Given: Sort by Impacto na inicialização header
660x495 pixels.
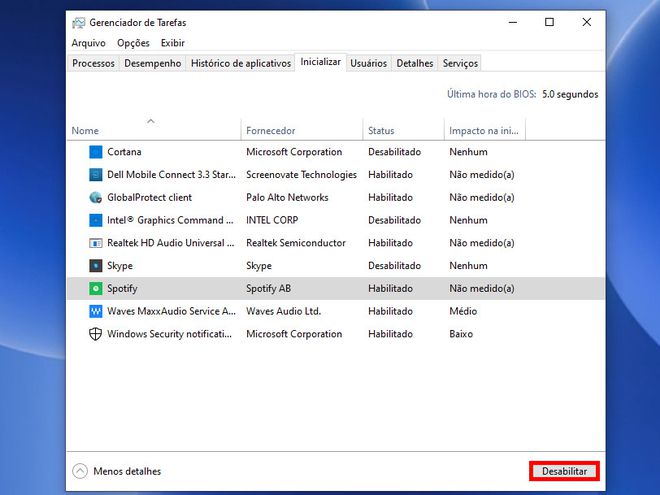Looking at the screenshot, I should point(484,131).
